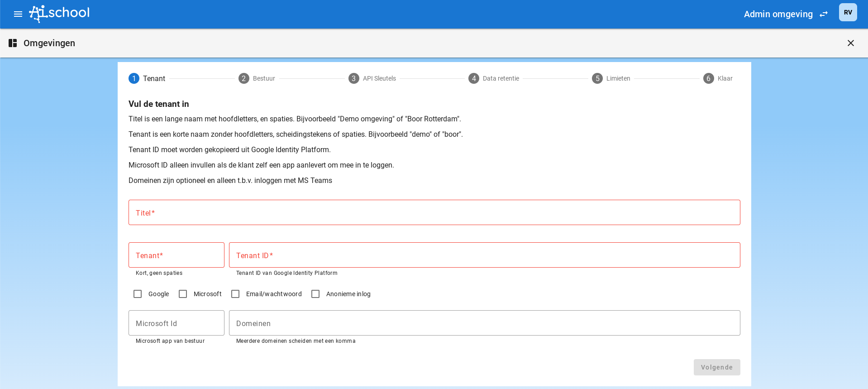Select step 6 Klaar
The width and height of the screenshot is (868, 389).
click(x=718, y=78)
